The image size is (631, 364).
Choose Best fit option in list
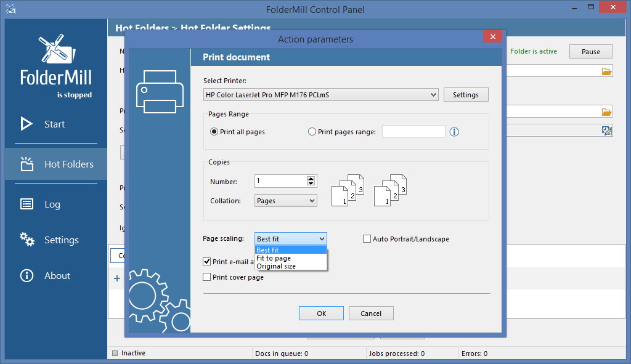coord(291,250)
